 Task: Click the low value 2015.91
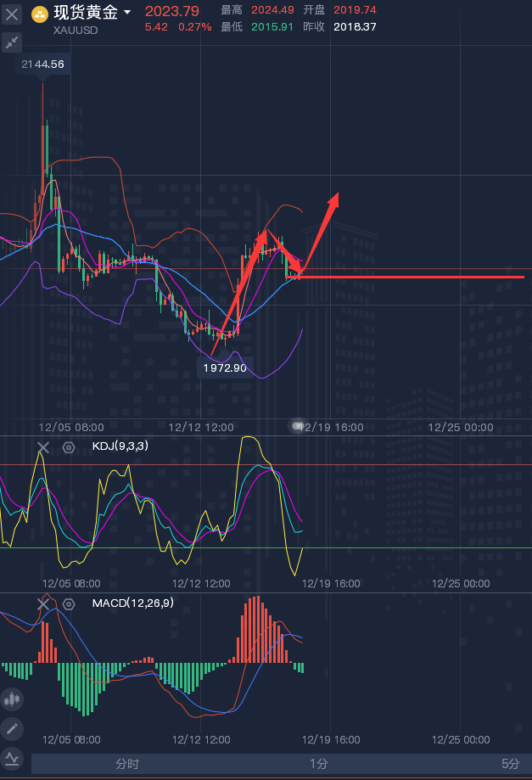point(272,27)
